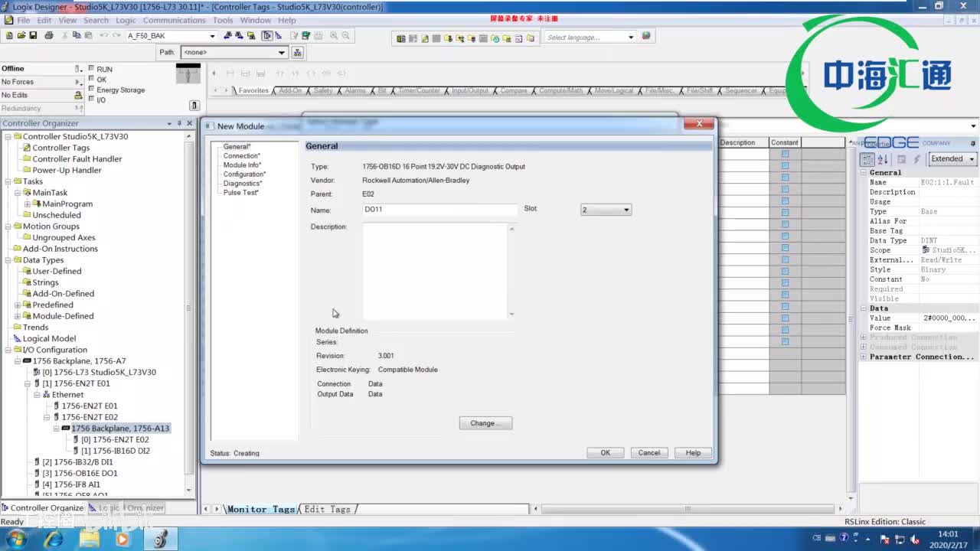Toggle the third Constant checkbox in tag grid
The image size is (980, 551).
[785, 178]
